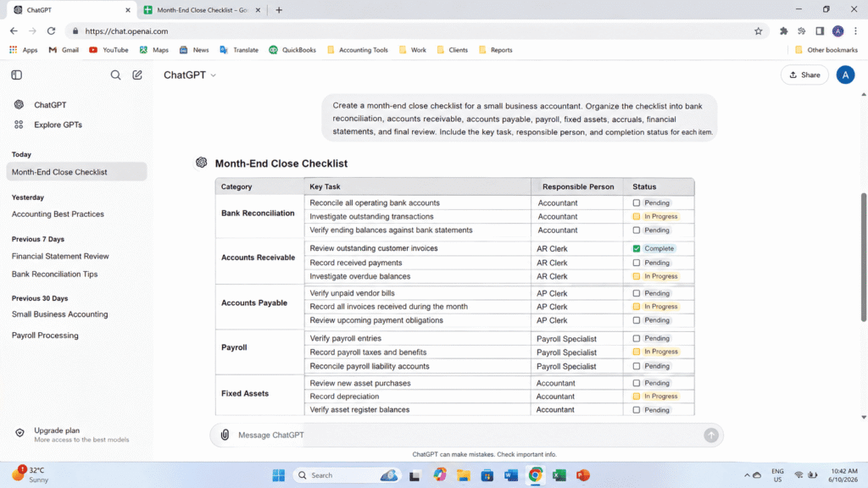Open browser side panel icon
The image size is (868, 488).
click(x=820, y=31)
